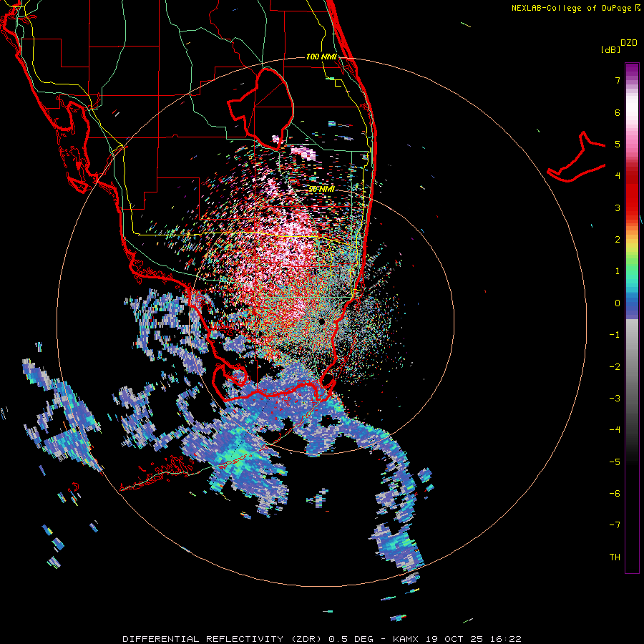Click the color scale value -3
The width and height of the screenshot is (644, 644).
(x=615, y=399)
